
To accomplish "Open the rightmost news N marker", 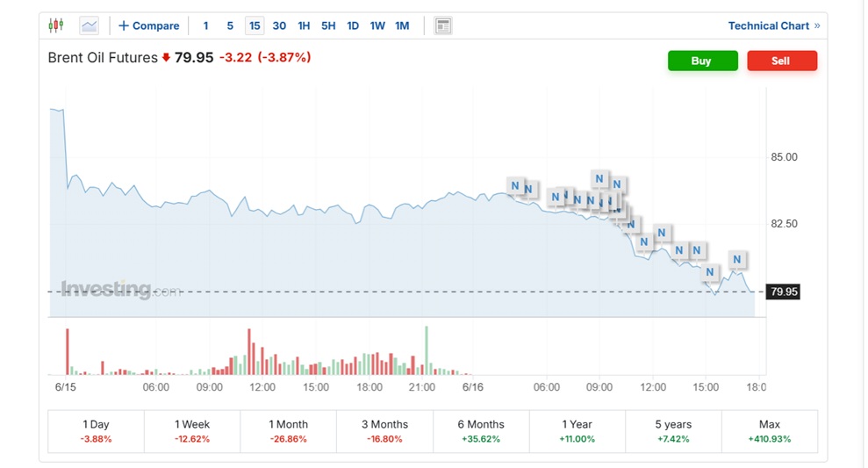I will (737, 259).
